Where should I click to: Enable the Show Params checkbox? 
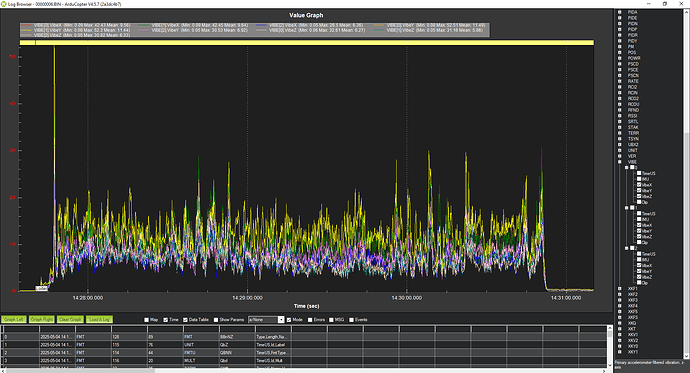point(216,320)
